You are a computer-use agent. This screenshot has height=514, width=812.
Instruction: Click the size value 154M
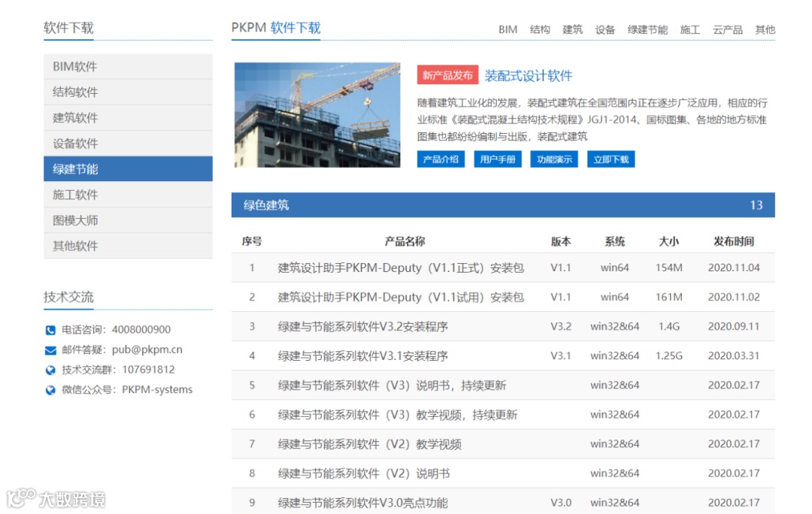[668, 268]
